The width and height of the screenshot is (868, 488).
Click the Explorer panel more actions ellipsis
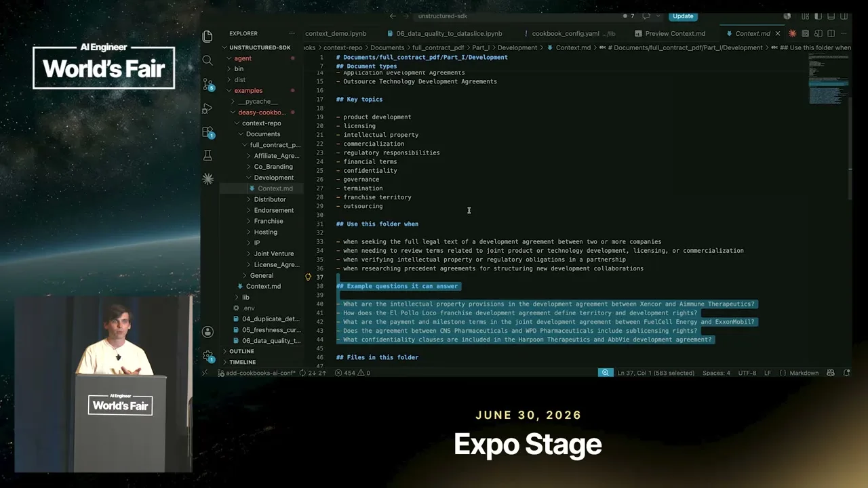[292, 33]
